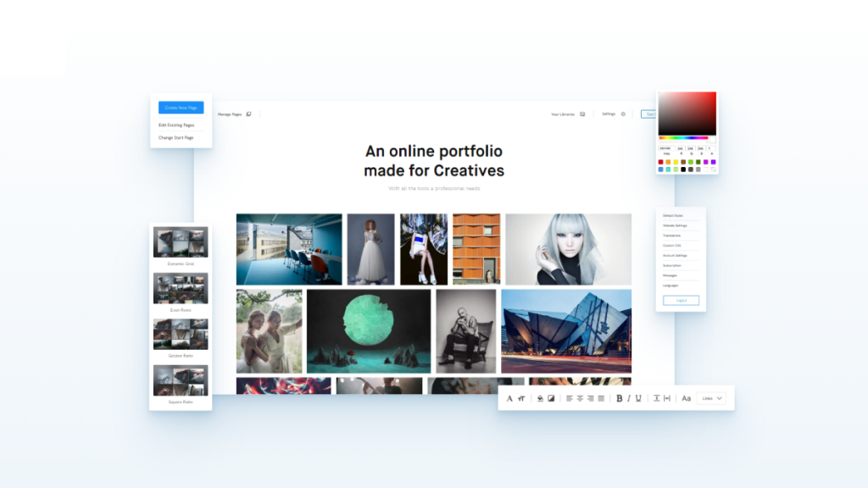The image size is (868, 488).
Task: Pick the red swatch in the color picker
Action: pos(660,162)
